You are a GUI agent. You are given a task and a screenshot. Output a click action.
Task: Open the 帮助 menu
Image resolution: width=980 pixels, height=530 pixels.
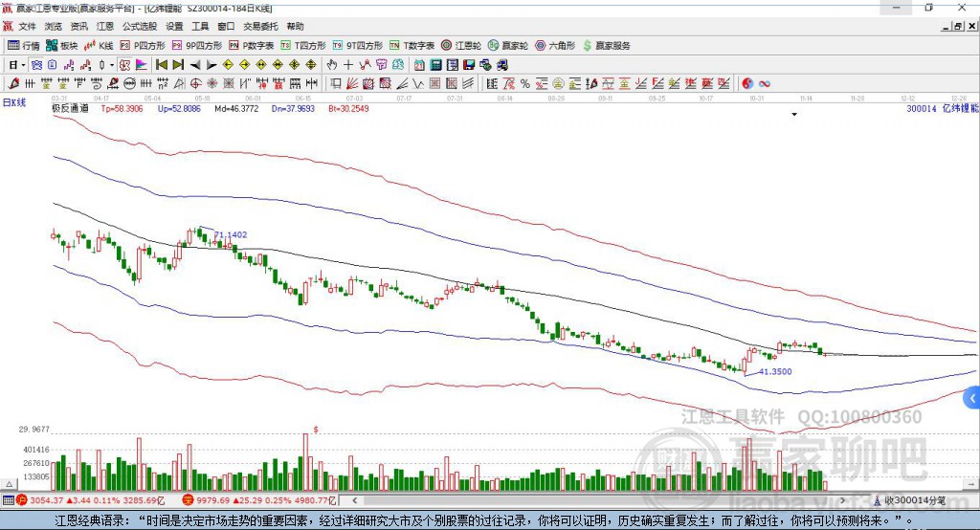295,26
